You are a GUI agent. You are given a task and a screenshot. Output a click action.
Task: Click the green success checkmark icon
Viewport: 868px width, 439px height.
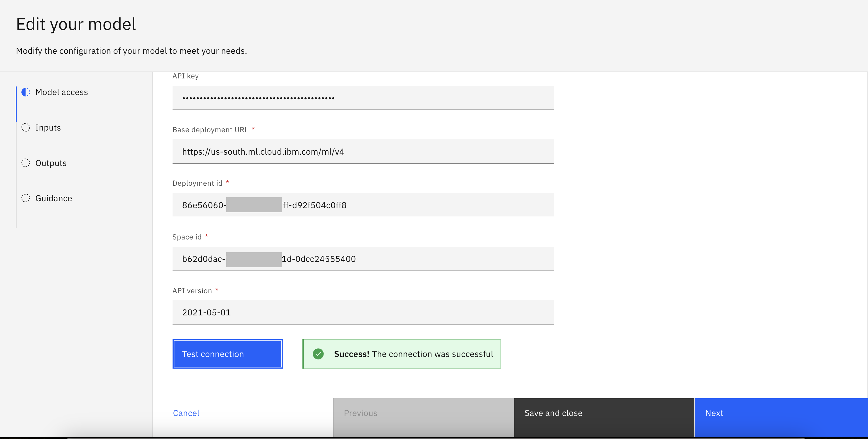tap(318, 354)
